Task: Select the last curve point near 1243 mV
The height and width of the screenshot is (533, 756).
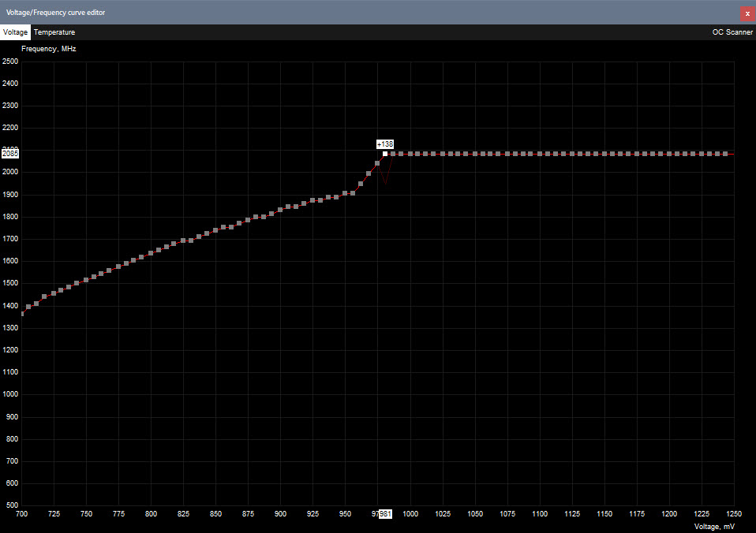Action: pyautogui.click(x=725, y=154)
